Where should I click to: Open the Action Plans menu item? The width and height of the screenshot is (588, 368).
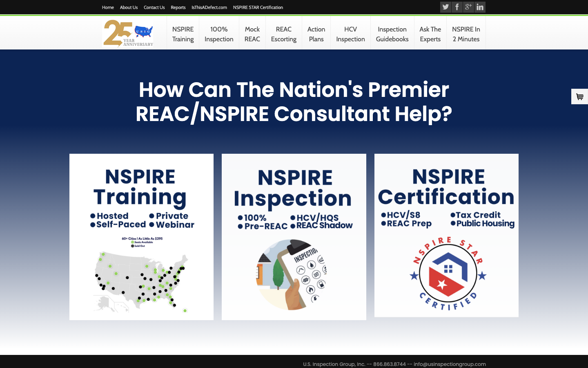click(x=316, y=34)
